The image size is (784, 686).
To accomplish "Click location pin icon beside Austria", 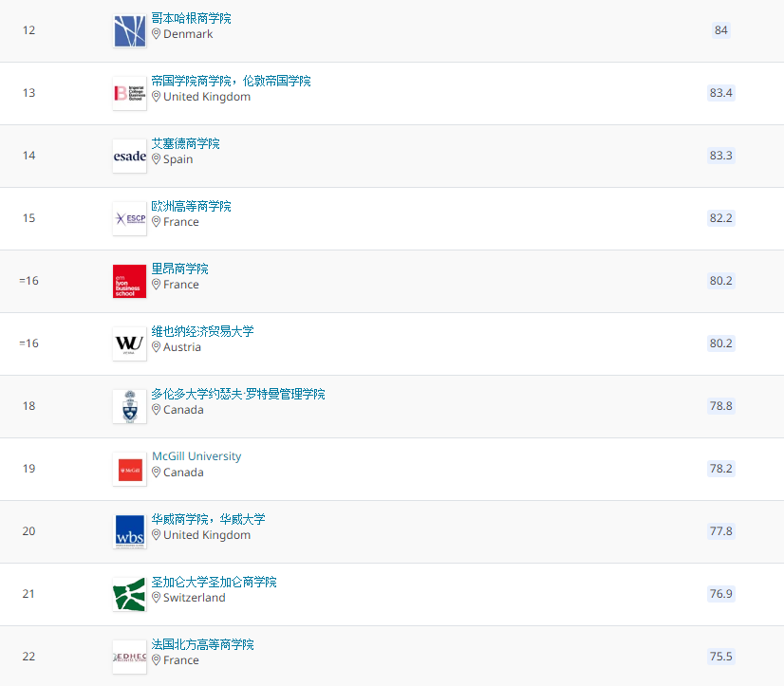I will tap(156, 347).
